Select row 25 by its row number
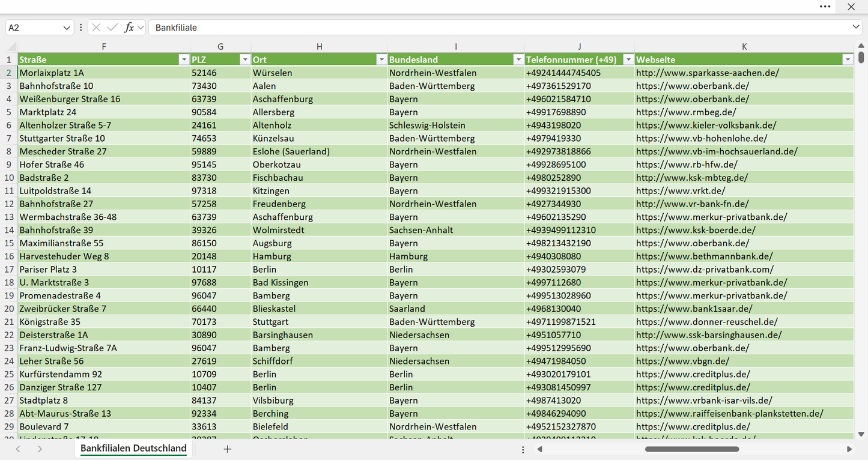 tap(9, 374)
